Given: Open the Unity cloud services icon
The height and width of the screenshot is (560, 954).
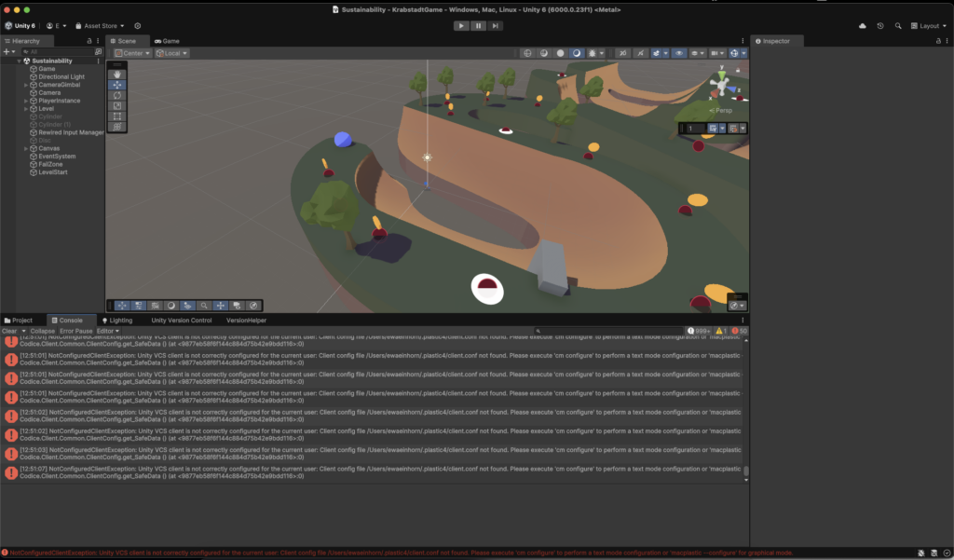Looking at the screenshot, I should point(862,26).
